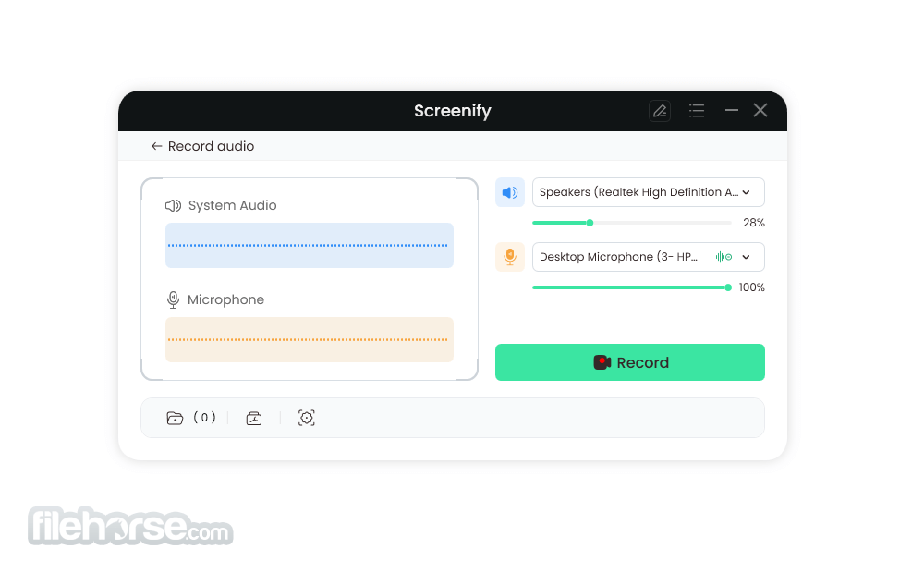This screenshot has height=573, width=924.
Task: Open the recordings folder icon showing (0)
Action: (x=175, y=418)
